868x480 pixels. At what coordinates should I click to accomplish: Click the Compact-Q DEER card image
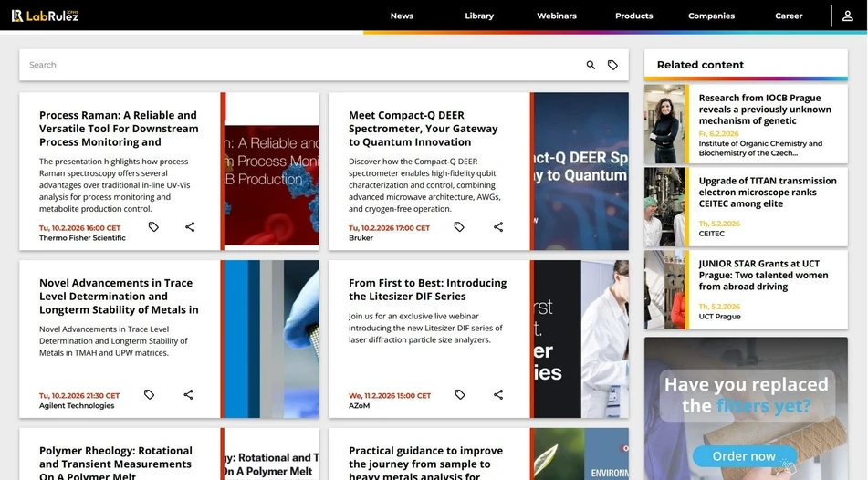click(x=581, y=171)
